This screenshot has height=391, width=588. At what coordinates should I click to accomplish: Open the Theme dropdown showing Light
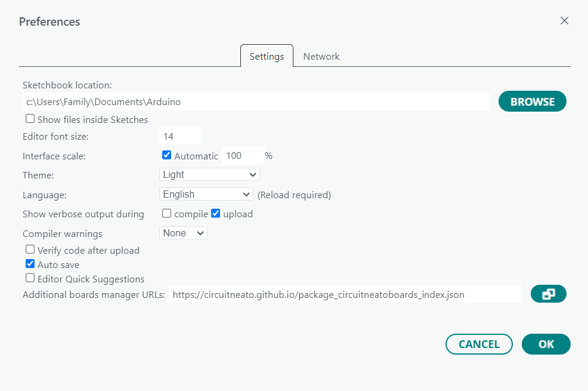coord(209,174)
